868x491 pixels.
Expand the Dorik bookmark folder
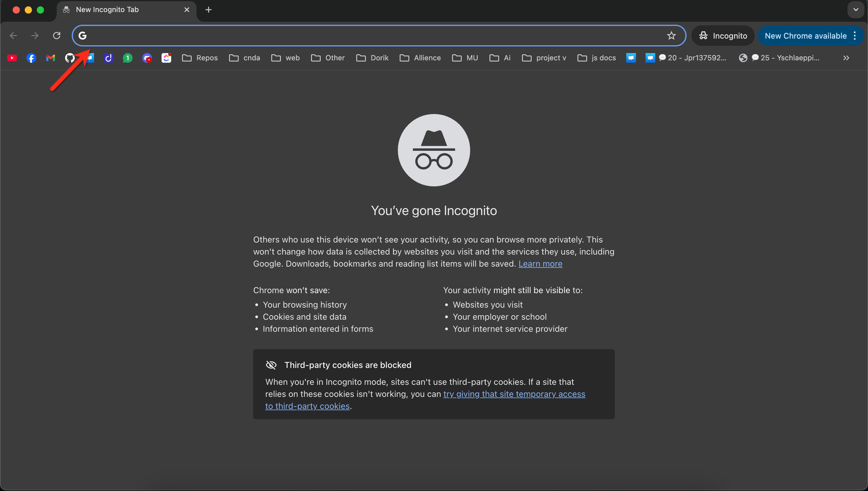[x=372, y=58]
